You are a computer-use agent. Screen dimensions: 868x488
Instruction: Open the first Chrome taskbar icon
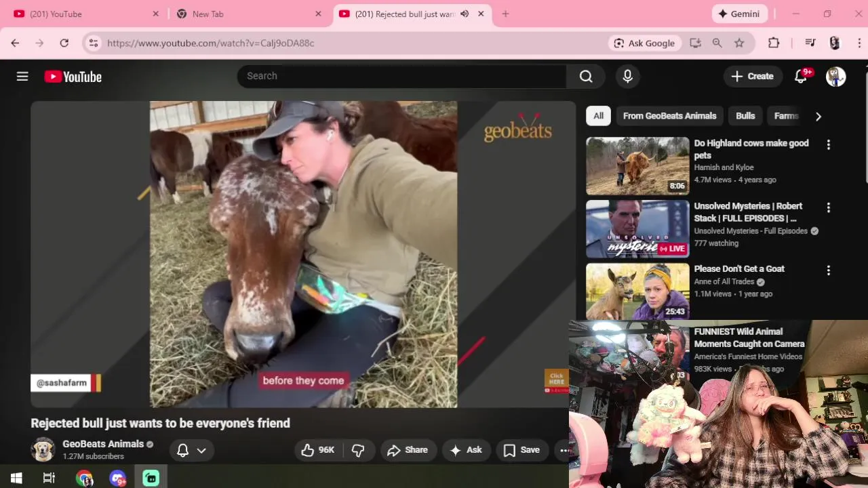click(84, 479)
